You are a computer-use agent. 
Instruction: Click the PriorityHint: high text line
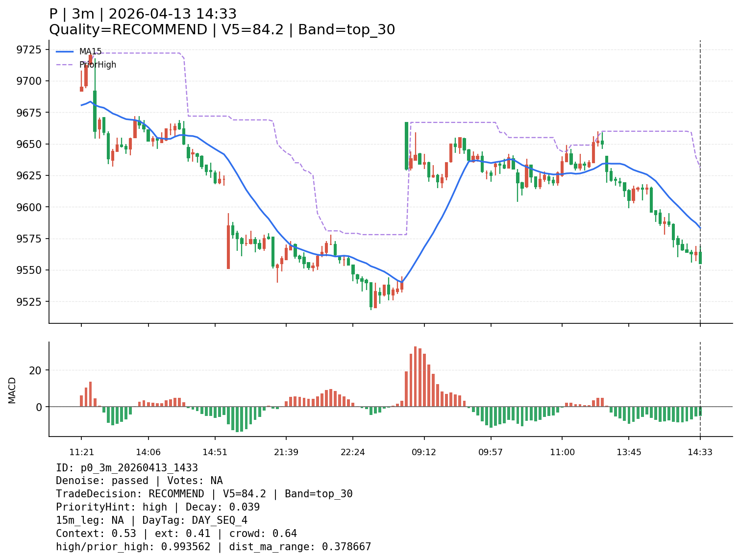tap(157, 507)
